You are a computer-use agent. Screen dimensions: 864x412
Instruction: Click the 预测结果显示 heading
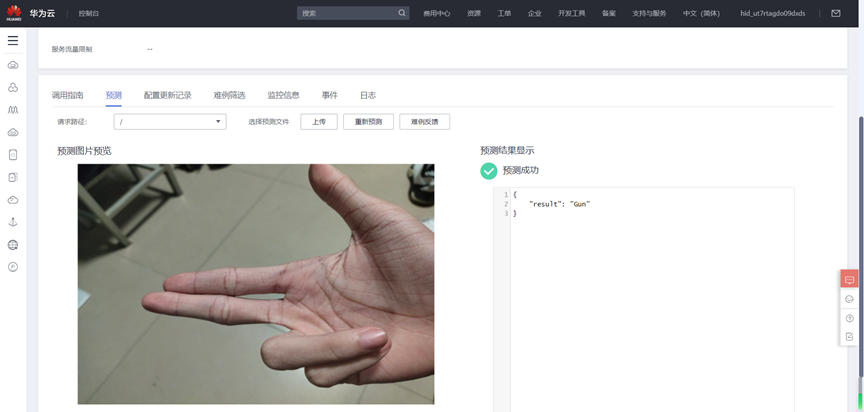click(507, 150)
